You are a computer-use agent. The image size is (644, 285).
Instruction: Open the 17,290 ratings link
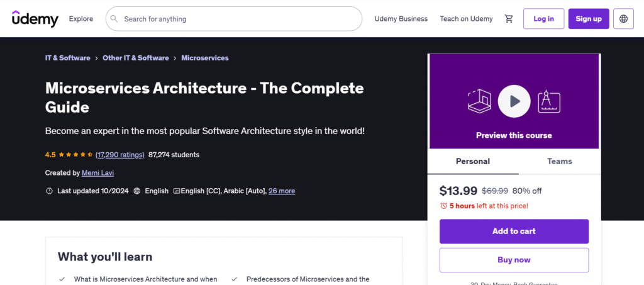click(x=120, y=155)
